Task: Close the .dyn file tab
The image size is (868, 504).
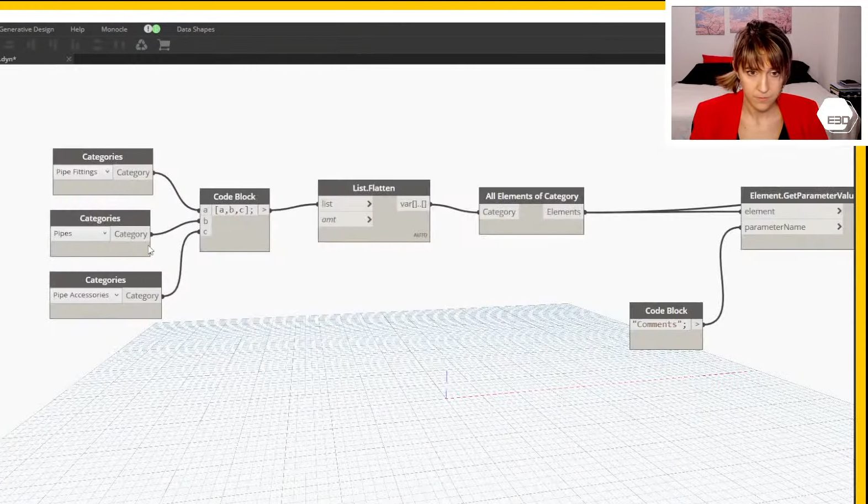Action: click(x=69, y=59)
